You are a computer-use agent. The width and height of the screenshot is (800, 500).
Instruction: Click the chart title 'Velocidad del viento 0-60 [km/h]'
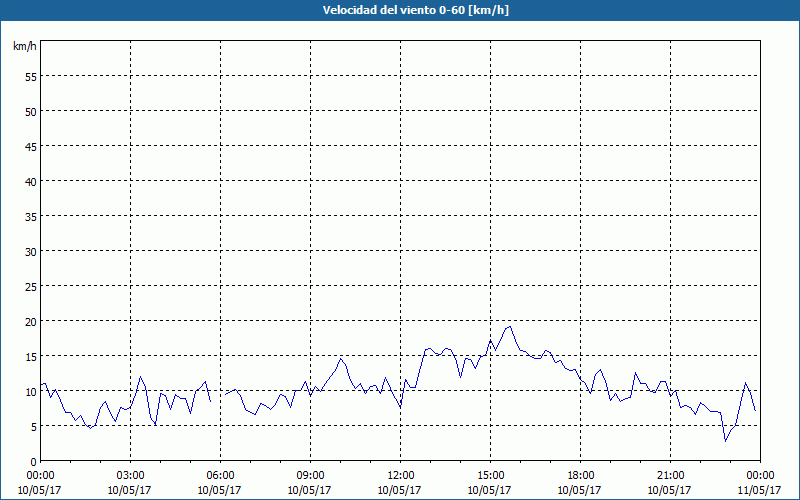tap(415, 10)
